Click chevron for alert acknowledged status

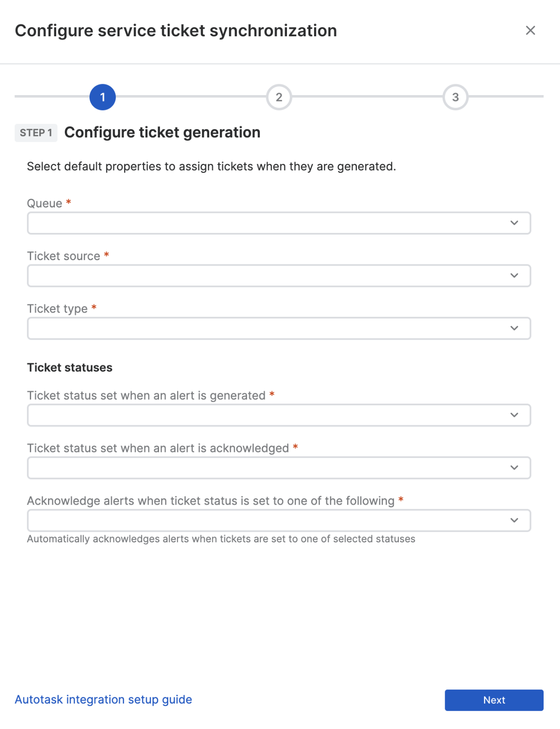point(514,468)
